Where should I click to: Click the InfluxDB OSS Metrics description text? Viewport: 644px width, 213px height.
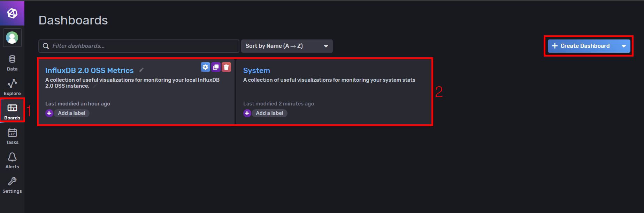132,83
